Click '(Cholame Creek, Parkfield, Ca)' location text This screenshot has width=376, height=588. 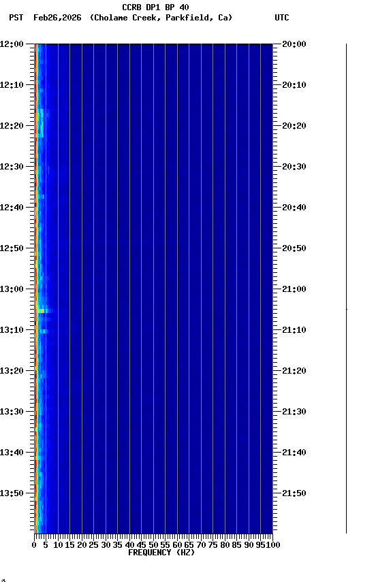tap(161, 18)
